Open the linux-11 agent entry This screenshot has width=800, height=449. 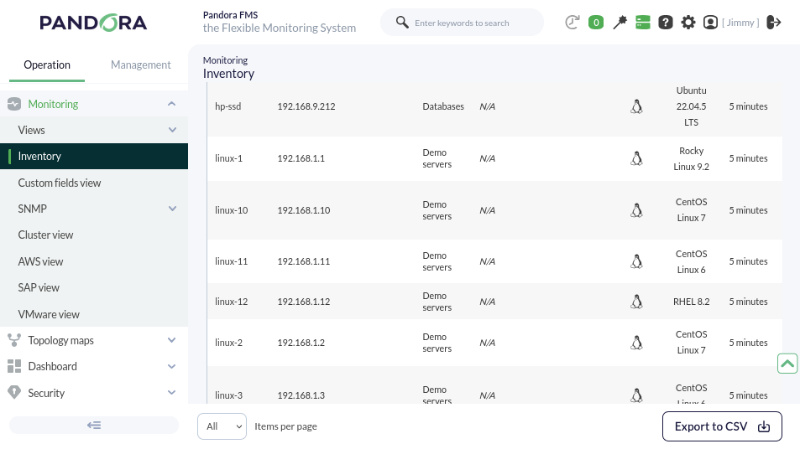[x=232, y=261]
